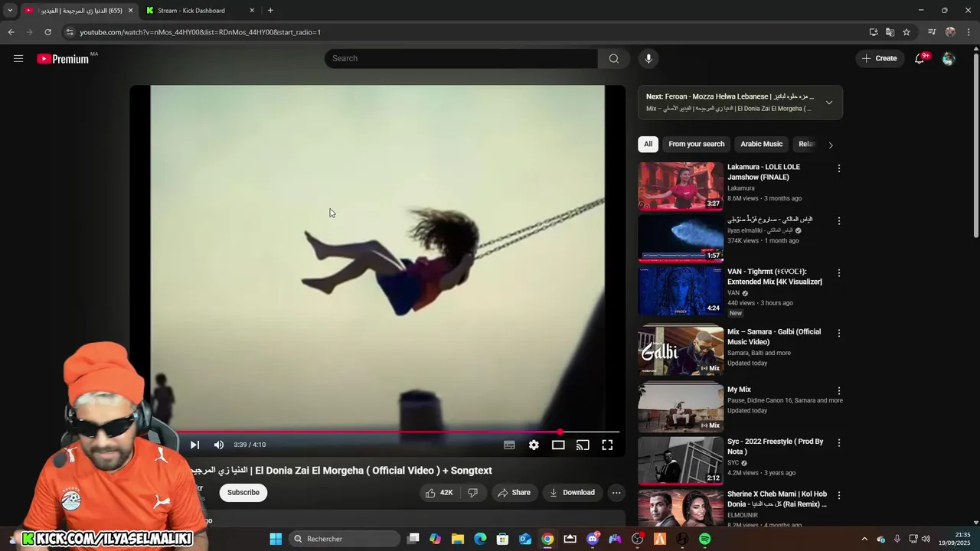Screen dimensions: 980x551
Task: Mute the video volume
Action: pyautogui.click(x=219, y=445)
